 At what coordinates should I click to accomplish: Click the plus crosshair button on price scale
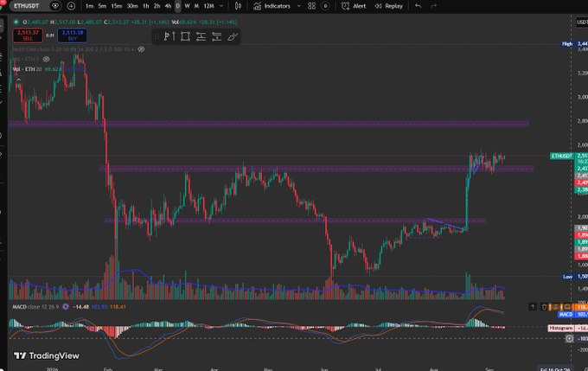[x=569, y=339]
